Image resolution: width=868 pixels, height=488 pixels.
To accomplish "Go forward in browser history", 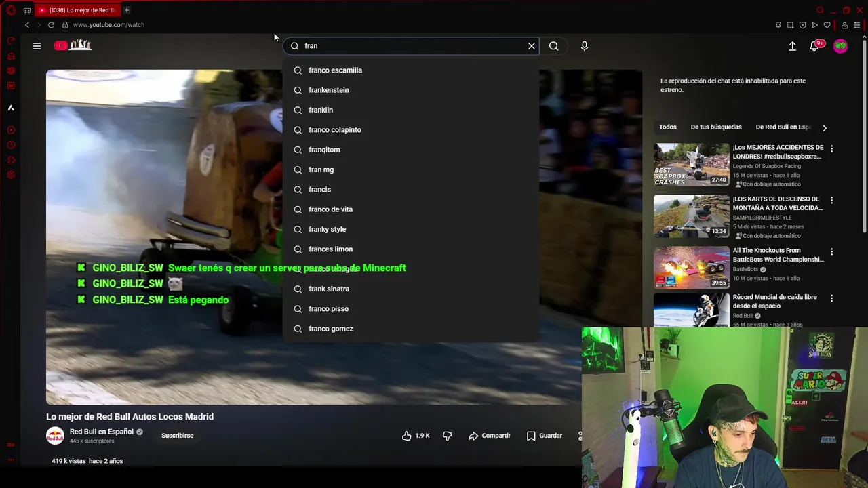I will [x=39, y=25].
